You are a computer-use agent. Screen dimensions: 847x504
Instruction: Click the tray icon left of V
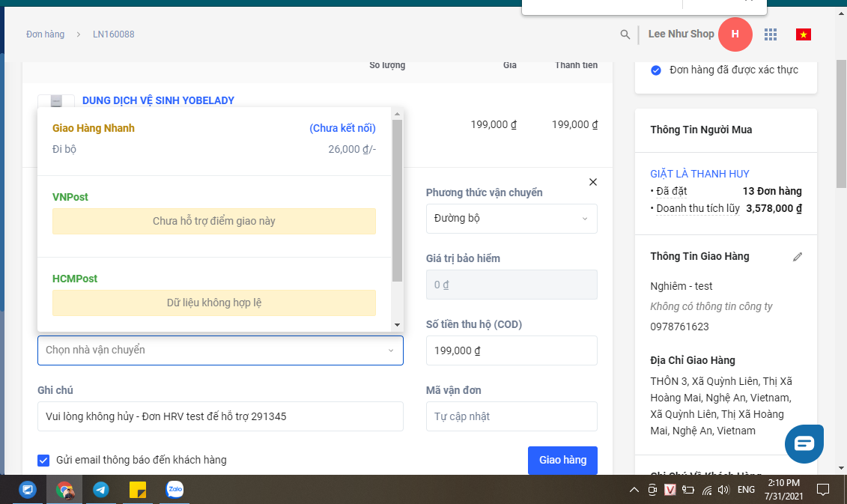pyautogui.click(x=652, y=490)
